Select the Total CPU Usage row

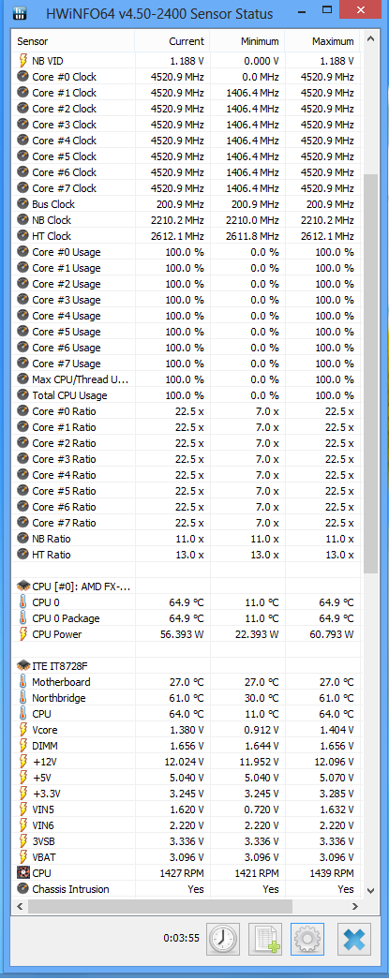pyautogui.click(x=186, y=395)
